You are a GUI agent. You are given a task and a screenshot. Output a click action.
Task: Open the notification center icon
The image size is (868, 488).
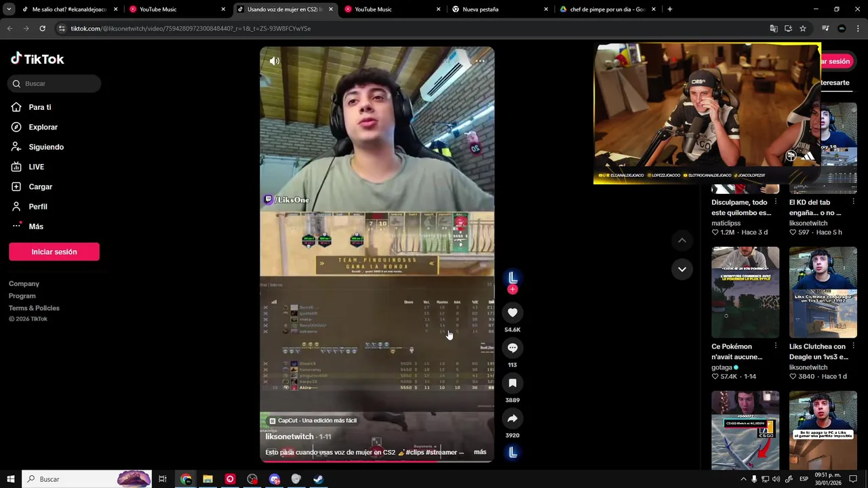pyautogui.click(x=854, y=479)
